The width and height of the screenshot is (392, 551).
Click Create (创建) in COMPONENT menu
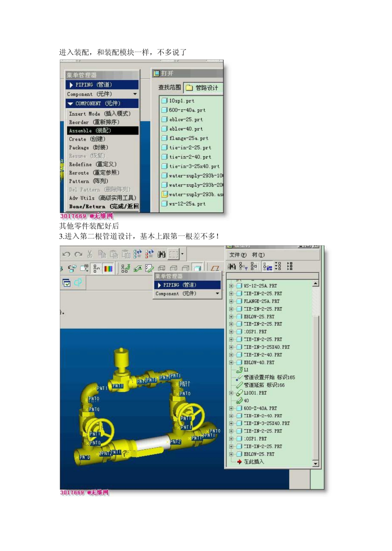87,139
